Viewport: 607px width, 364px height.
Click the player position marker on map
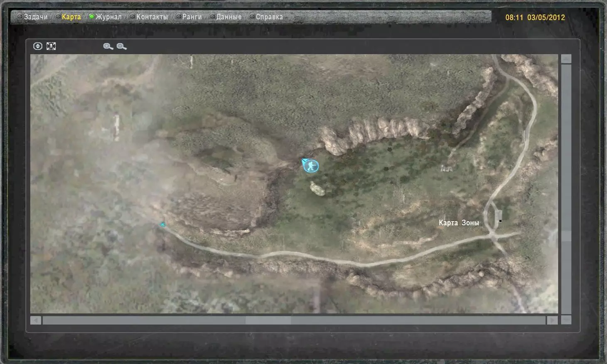click(x=310, y=166)
